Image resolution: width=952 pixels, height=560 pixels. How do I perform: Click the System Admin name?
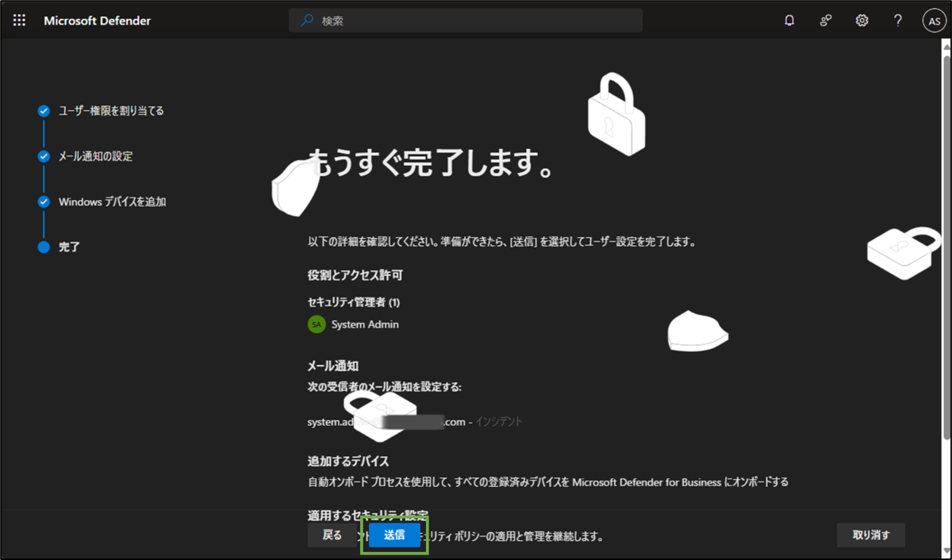tap(365, 324)
